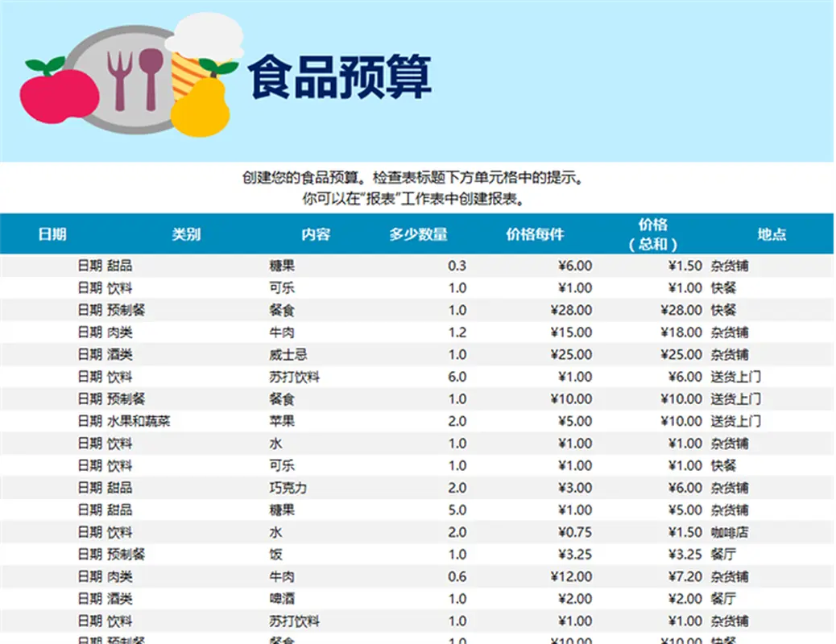Click the 多少数量 column header

pos(418,234)
